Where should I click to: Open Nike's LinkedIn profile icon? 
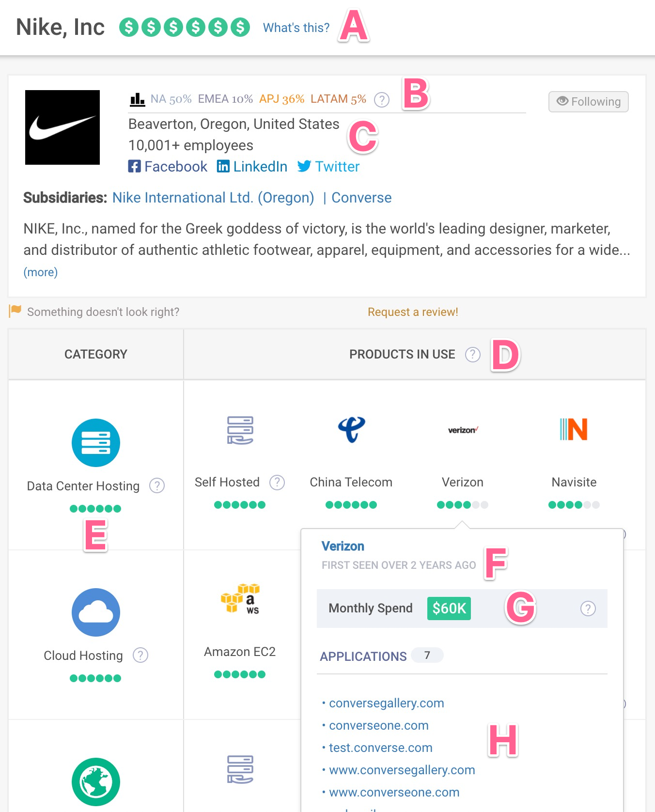(x=223, y=166)
